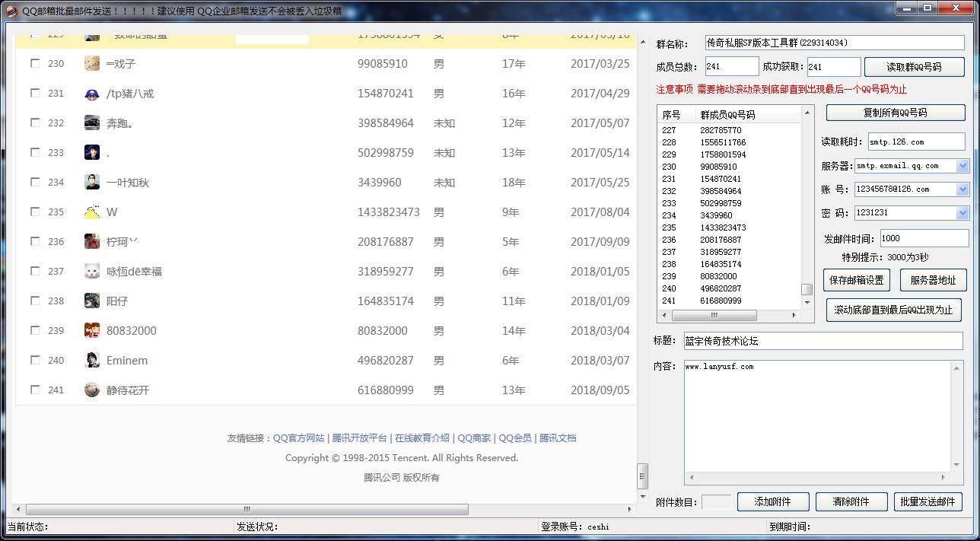Click the cat avatar in row 237
The height and width of the screenshot is (541, 980).
pos(92,271)
